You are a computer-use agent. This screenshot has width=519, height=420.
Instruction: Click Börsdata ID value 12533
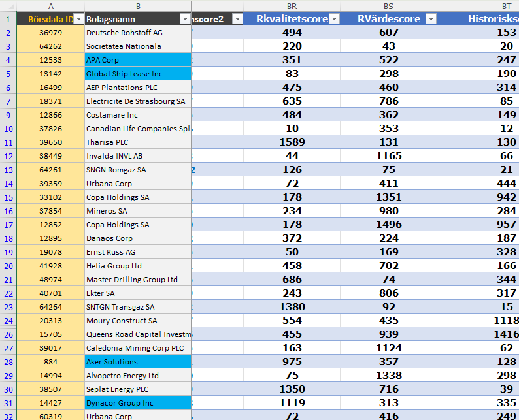(x=50, y=60)
